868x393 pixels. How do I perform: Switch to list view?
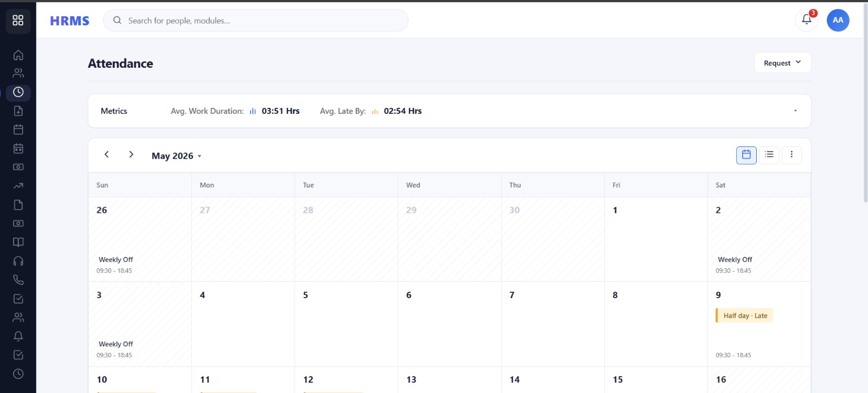pos(769,155)
